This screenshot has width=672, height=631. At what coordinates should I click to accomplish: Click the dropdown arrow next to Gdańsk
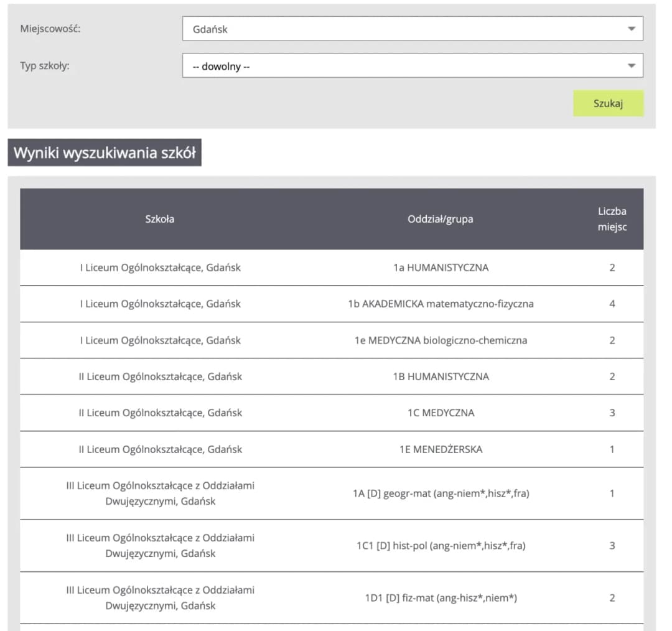631,29
